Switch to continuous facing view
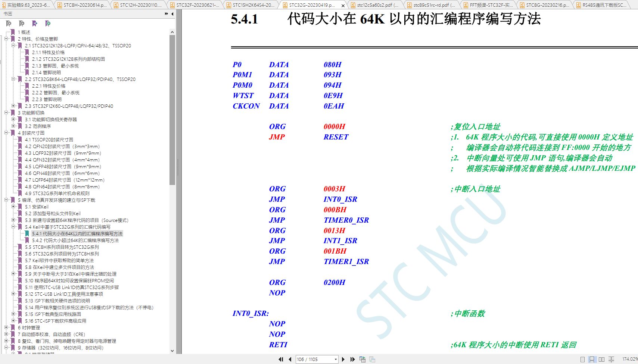This screenshot has height=364, width=638. point(611,359)
